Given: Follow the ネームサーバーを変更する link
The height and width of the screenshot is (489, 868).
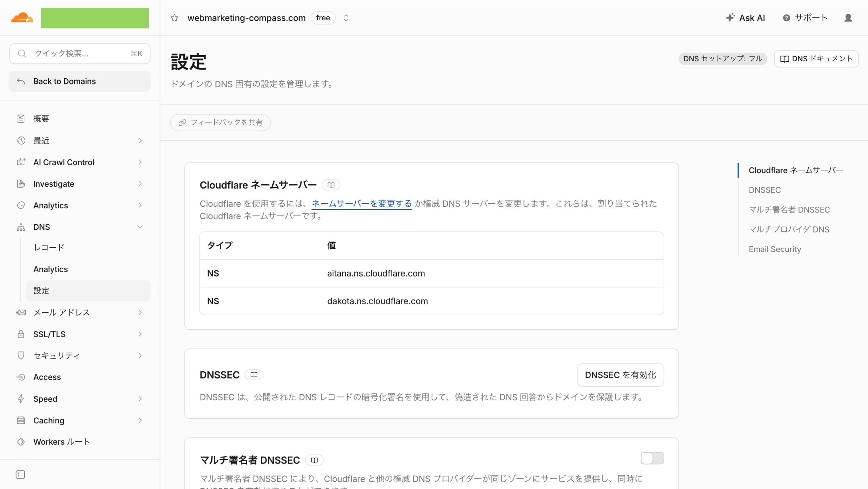Looking at the screenshot, I should click(x=361, y=203).
